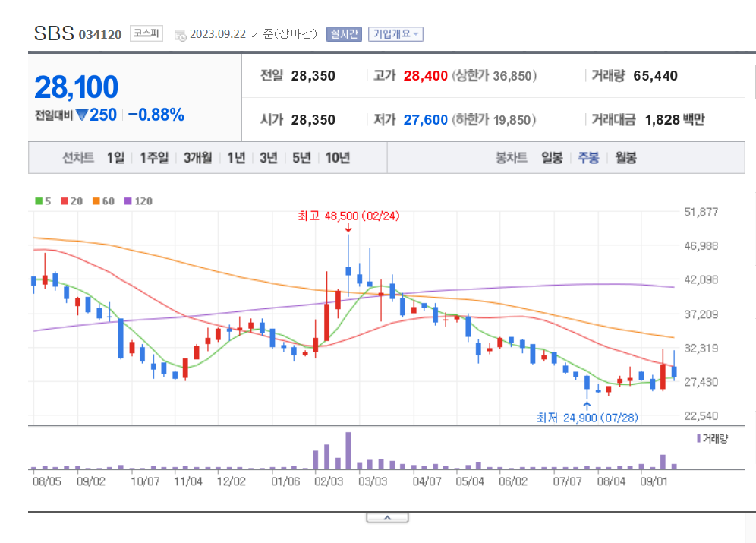The image size is (756, 543).
Task: Click the 2023.09.22 기준(장마감) date text
Action: 254,33
